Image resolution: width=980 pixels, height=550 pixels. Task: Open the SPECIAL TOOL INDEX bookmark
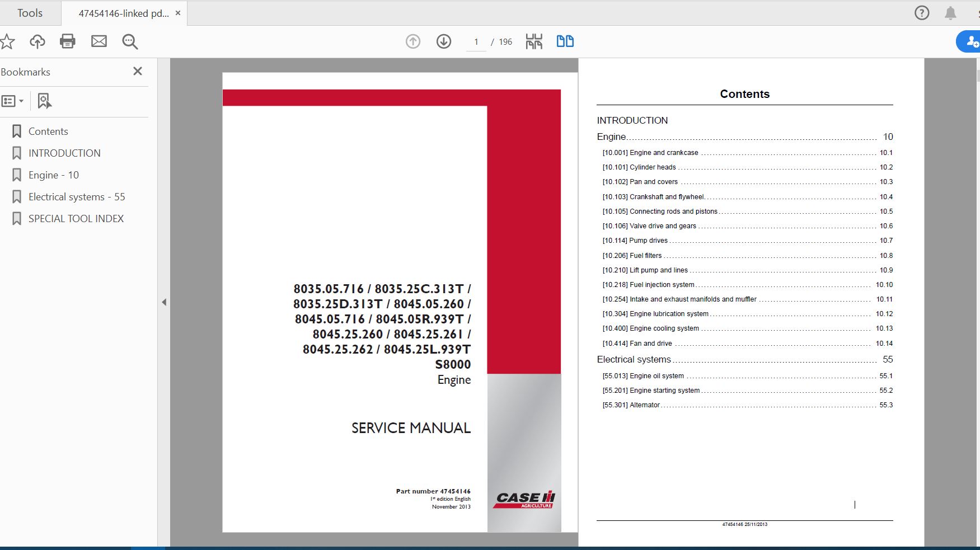click(x=76, y=219)
